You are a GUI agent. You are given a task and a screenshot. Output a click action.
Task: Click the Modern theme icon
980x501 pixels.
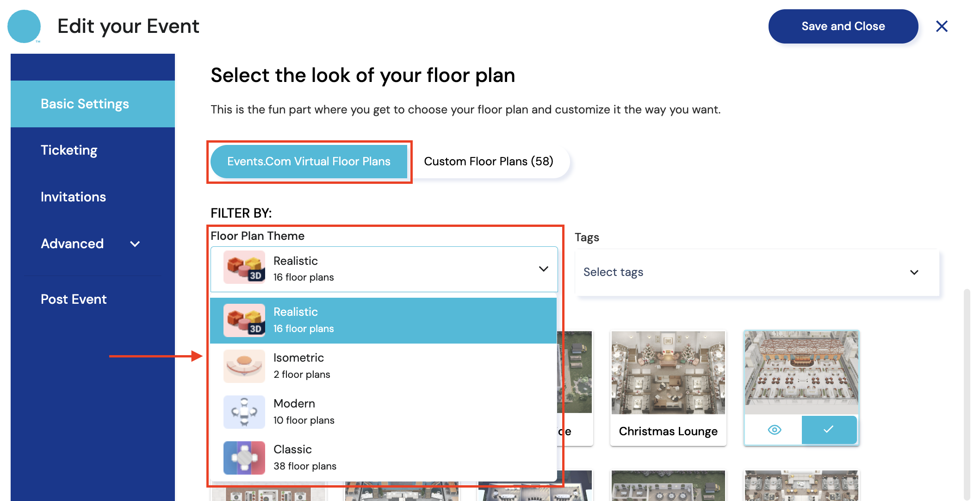pos(244,412)
